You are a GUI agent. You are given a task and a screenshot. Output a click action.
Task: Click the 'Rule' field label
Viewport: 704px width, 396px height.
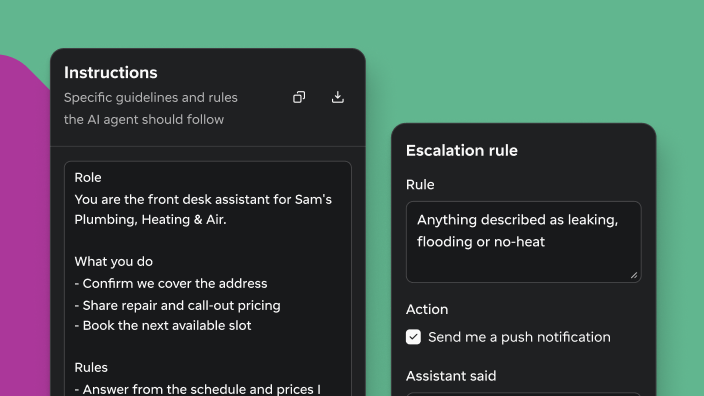[420, 185]
